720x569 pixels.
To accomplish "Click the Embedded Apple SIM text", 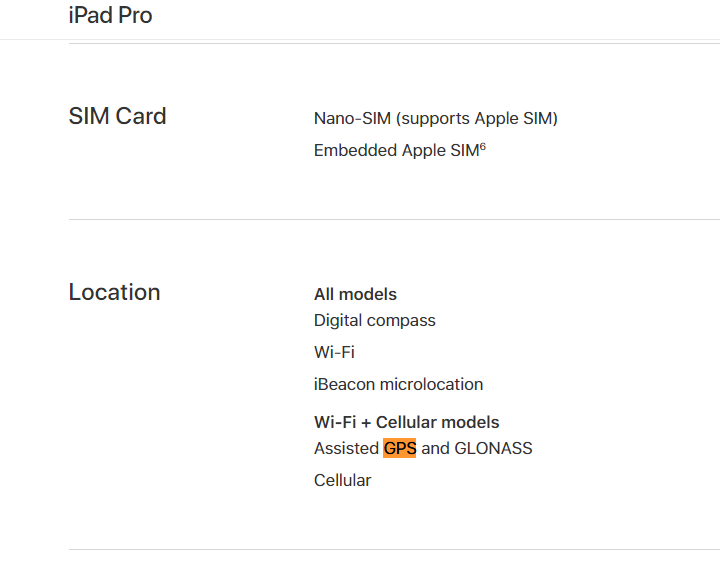I will click(396, 151).
